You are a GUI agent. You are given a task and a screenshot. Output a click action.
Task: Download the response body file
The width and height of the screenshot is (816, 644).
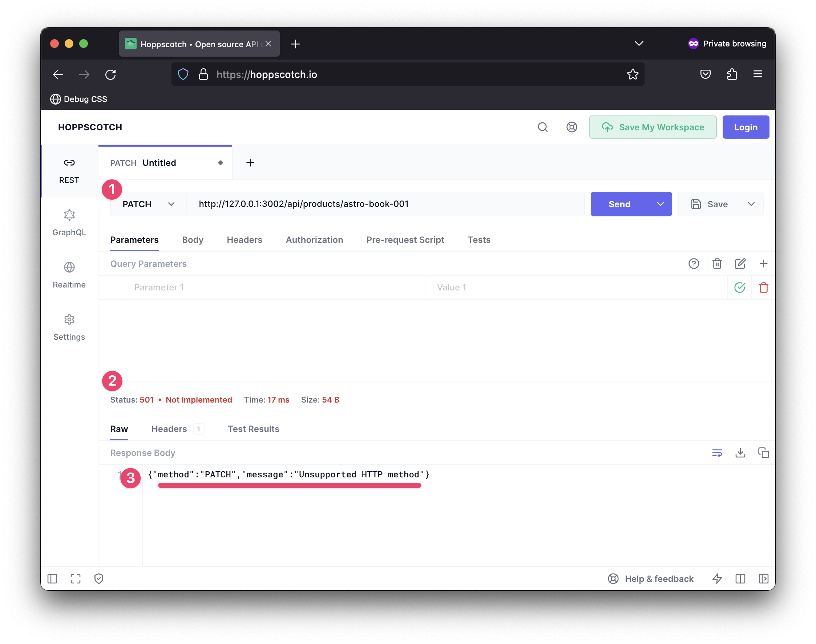(x=740, y=452)
